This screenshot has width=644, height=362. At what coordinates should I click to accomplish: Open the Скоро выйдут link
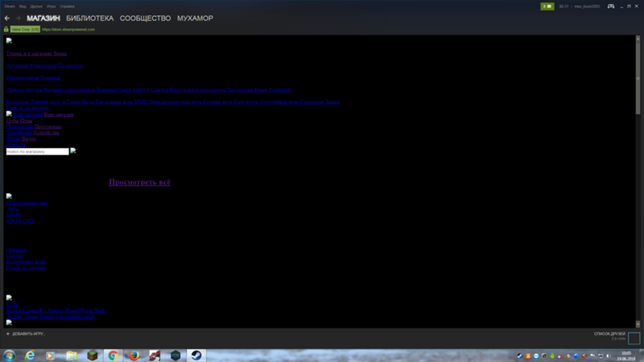click(134, 90)
